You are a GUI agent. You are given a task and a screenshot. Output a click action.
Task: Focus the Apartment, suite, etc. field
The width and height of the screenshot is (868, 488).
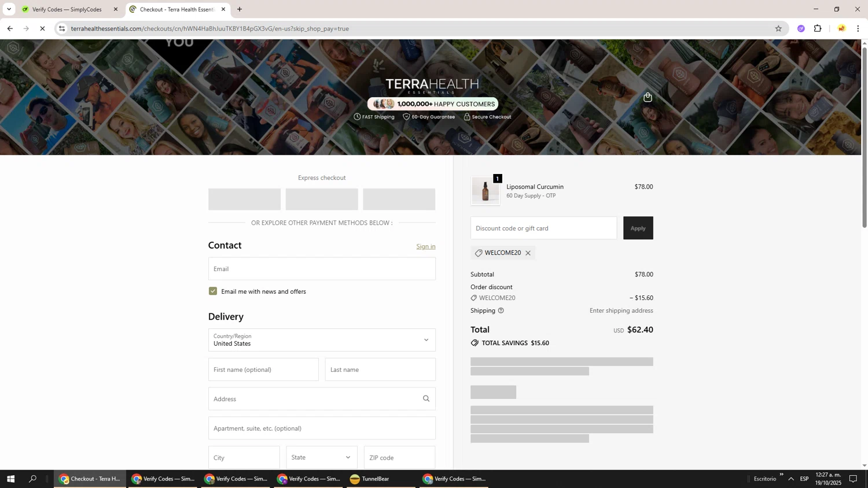tap(322, 428)
